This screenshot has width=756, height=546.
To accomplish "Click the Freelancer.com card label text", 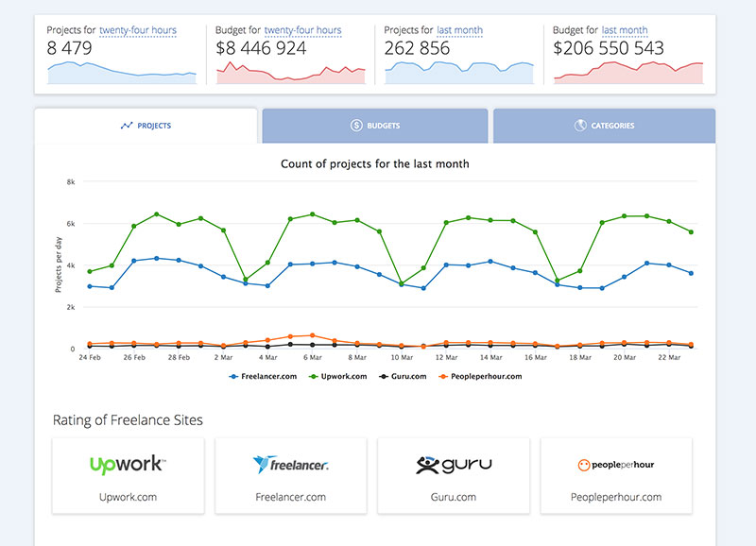I will click(291, 497).
